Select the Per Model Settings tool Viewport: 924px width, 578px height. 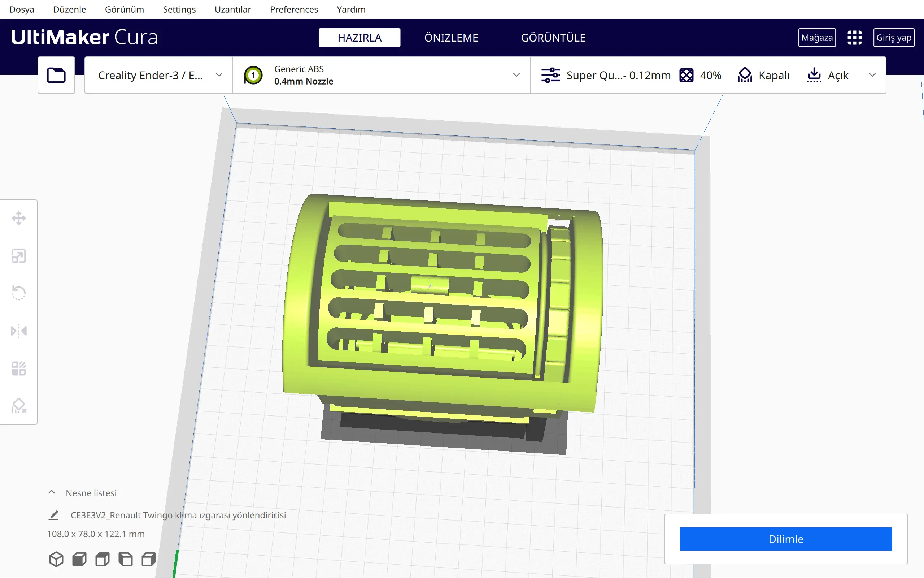[x=19, y=368]
